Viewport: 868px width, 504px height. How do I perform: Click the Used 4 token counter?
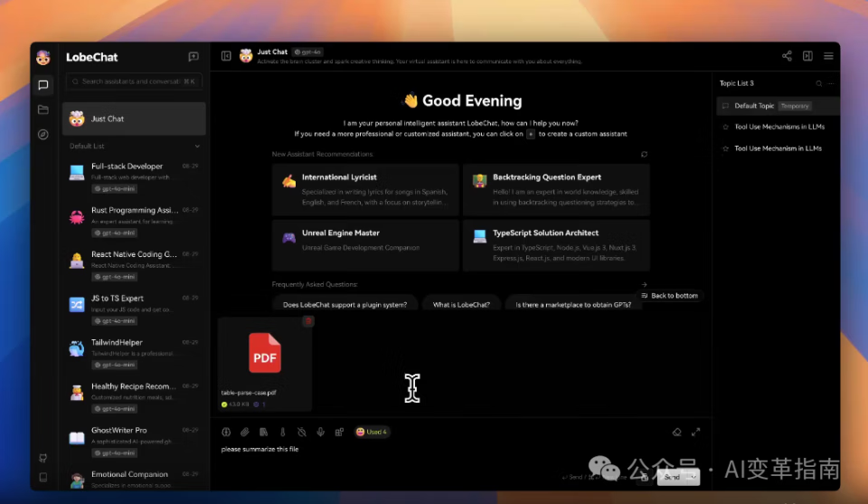point(372,432)
